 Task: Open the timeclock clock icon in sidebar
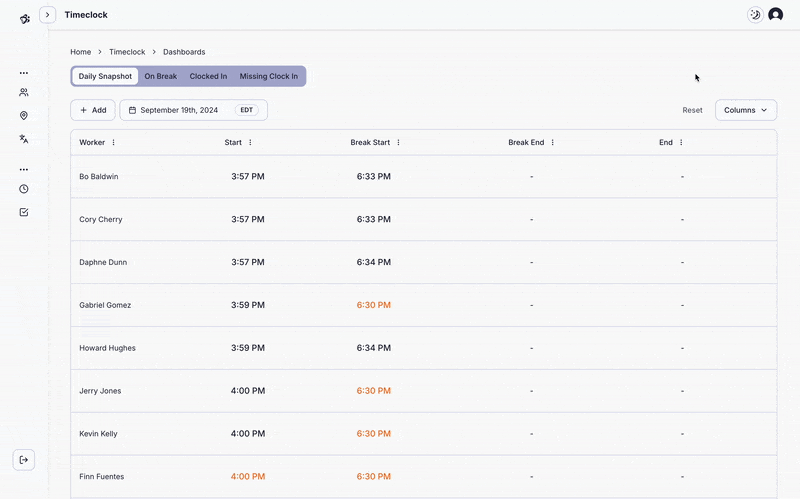pyautogui.click(x=24, y=189)
